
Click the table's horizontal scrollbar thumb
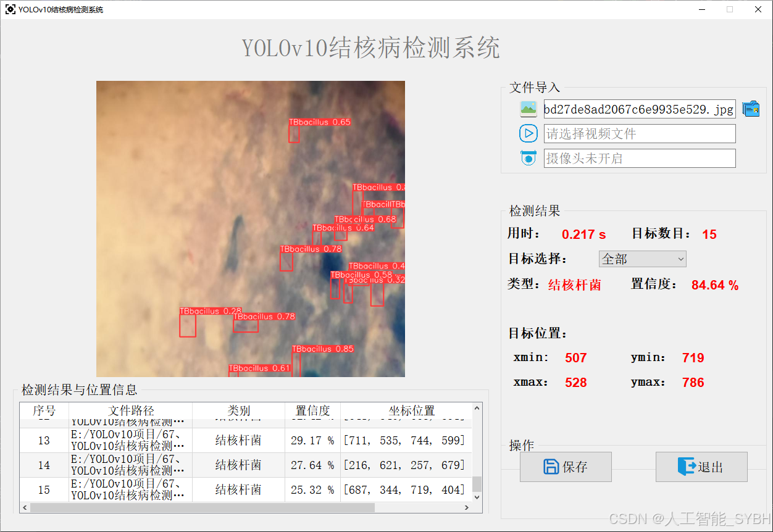tap(202, 507)
